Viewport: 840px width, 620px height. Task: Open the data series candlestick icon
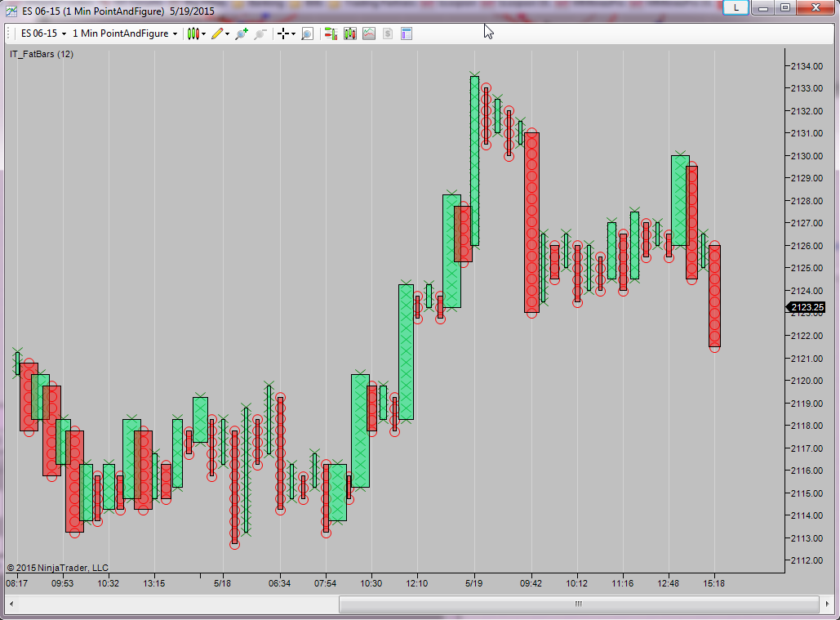(350, 33)
